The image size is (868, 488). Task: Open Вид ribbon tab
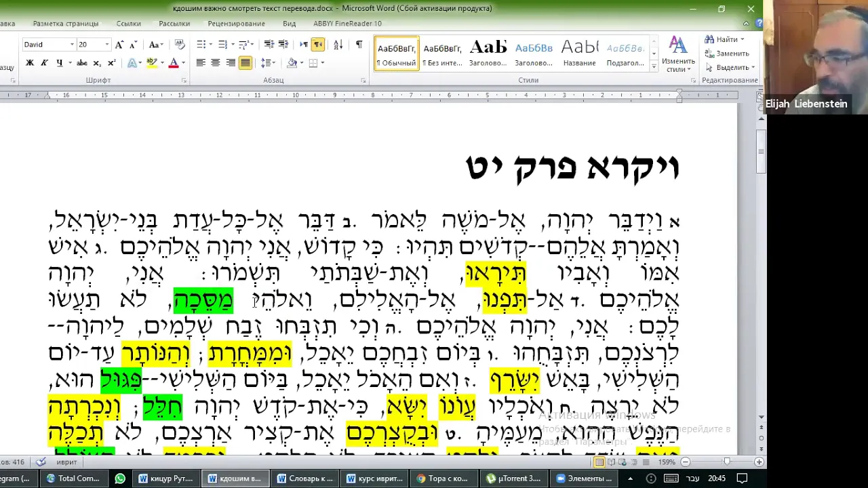290,24
